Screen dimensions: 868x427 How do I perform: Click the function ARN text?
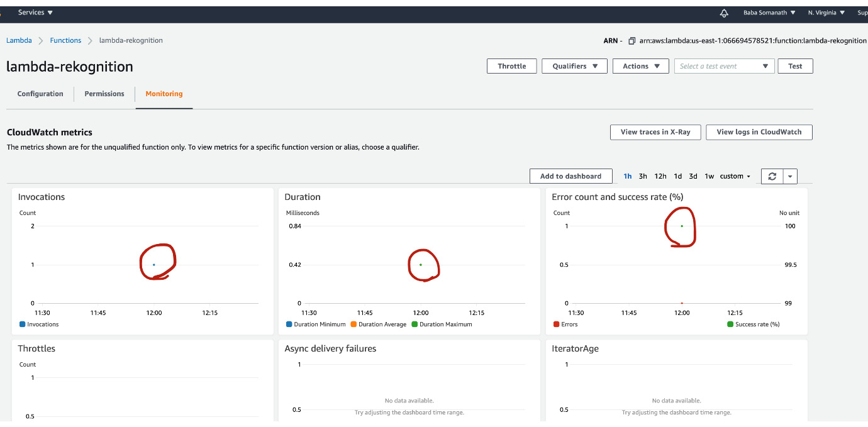click(753, 40)
